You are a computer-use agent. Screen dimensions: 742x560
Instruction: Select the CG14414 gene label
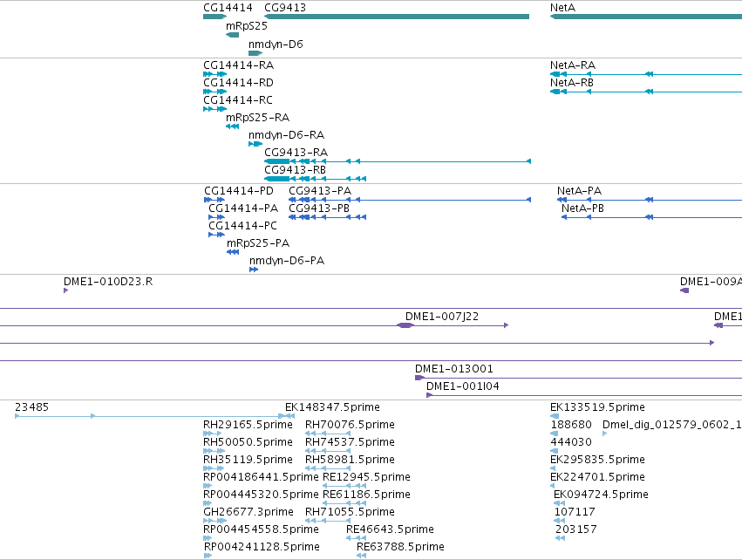228,8
